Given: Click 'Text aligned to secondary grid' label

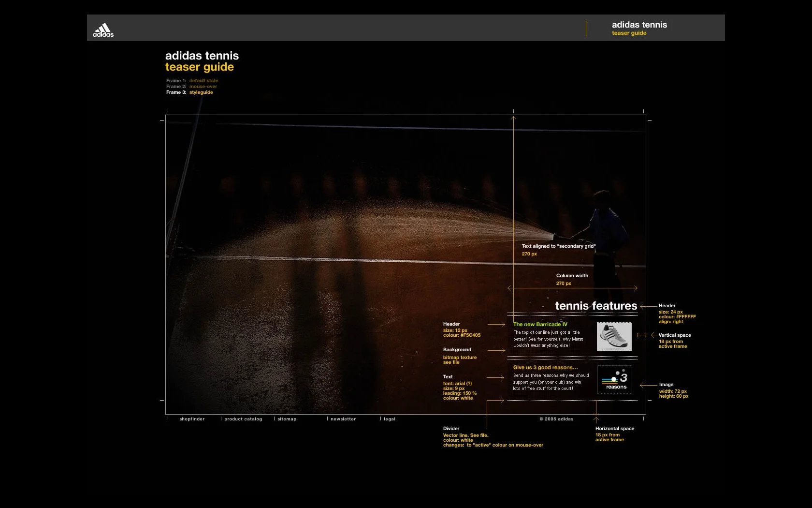Looking at the screenshot, I should click(559, 246).
